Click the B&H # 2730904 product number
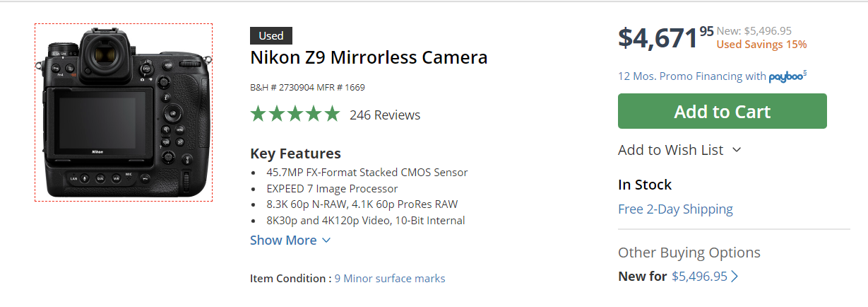Image resolution: width=868 pixels, height=307 pixels. 280,88
